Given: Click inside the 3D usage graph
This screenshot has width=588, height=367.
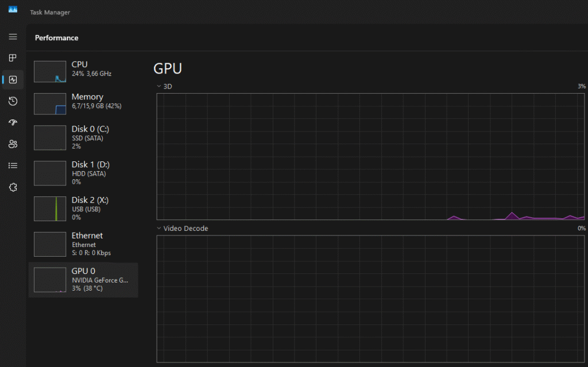Looking at the screenshot, I should click(x=370, y=156).
